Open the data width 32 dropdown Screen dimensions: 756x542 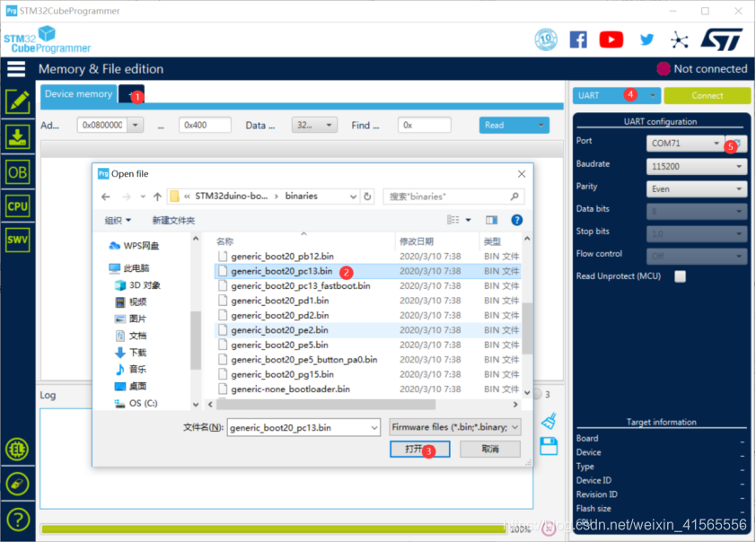pos(314,126)
